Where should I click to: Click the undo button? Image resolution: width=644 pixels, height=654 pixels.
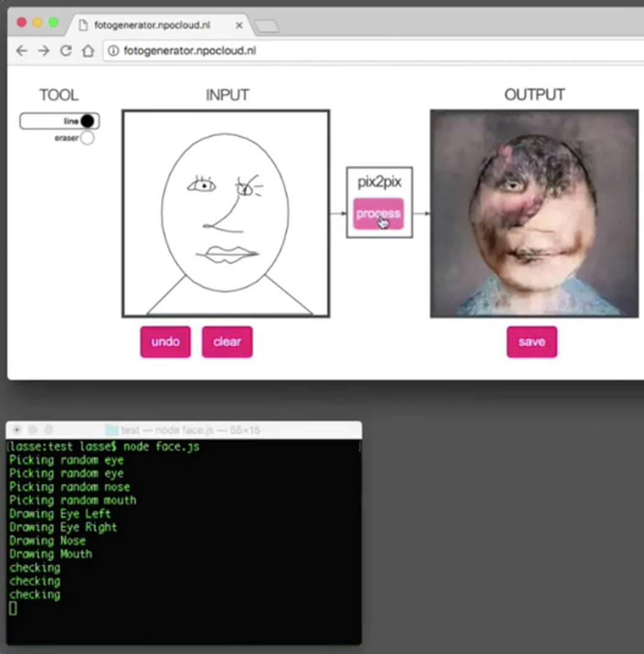166,342
